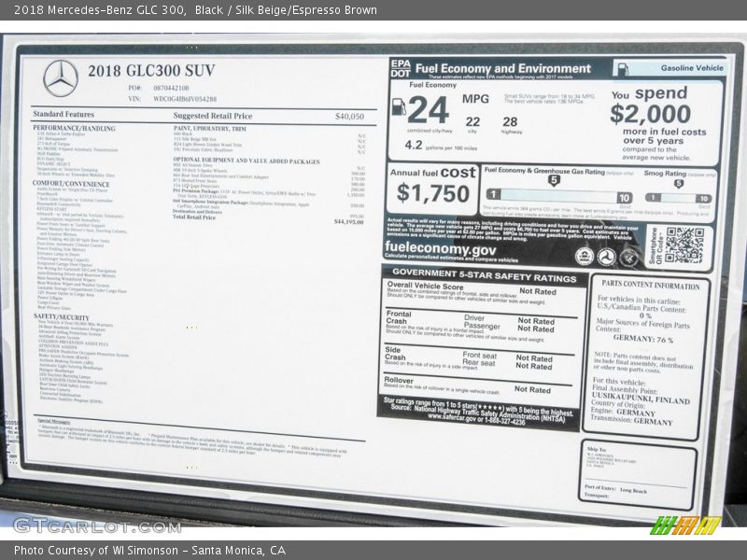The width and height of the screenshot is (747, 560).
Task: Click the PERFORMANCE/HANDLING section heading
Action: (x=74, y=128)
